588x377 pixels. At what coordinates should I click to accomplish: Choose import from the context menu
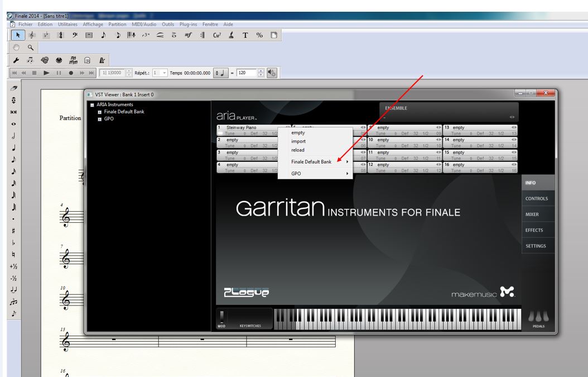298,141
